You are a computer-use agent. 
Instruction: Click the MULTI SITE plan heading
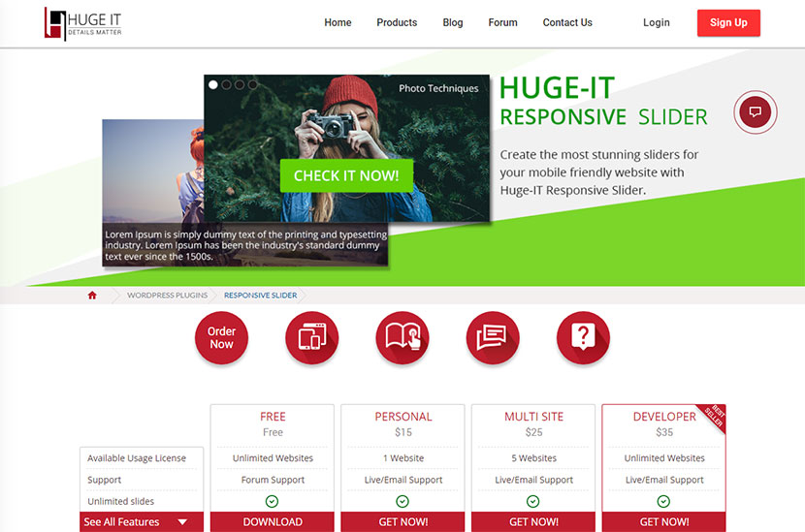coord(534,417)
